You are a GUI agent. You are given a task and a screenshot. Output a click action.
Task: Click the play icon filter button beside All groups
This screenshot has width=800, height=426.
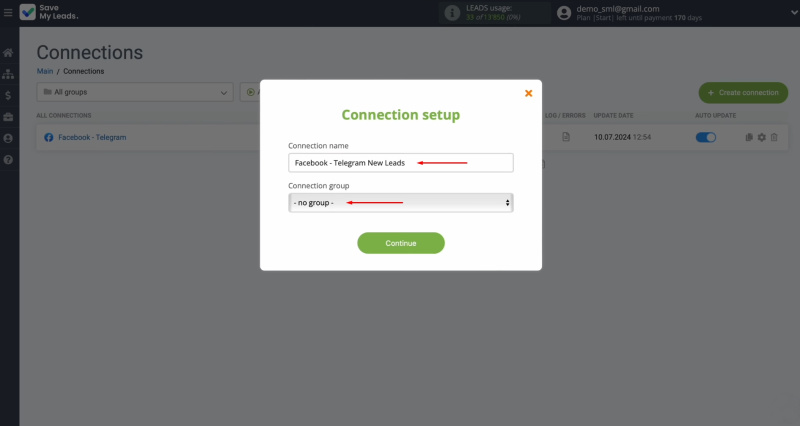coord(251,92)
